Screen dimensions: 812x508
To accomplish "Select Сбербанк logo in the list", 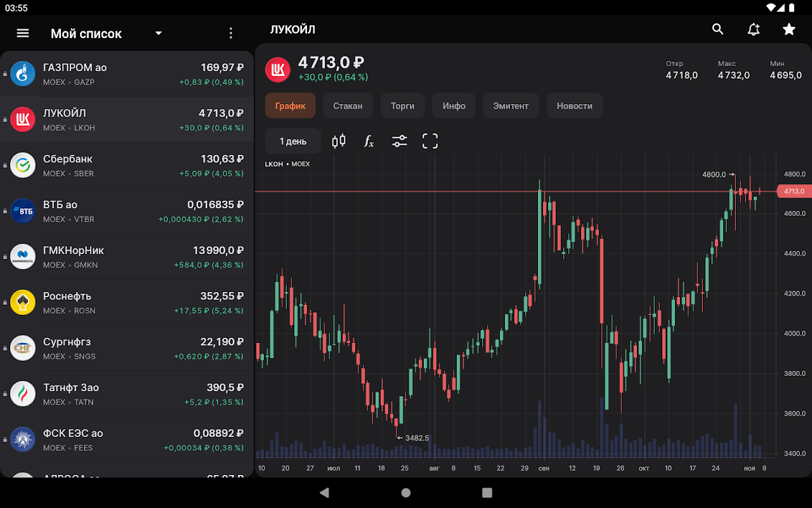I will tap(23, 165).
